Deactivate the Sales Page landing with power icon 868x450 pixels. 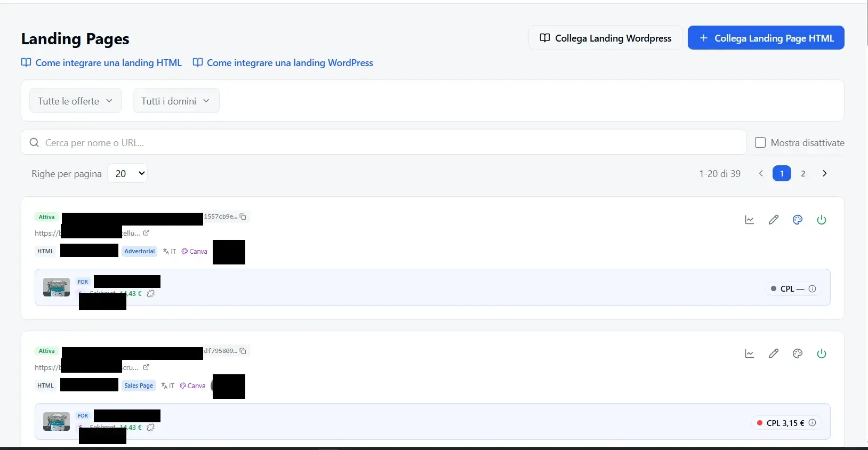[822, 353]
